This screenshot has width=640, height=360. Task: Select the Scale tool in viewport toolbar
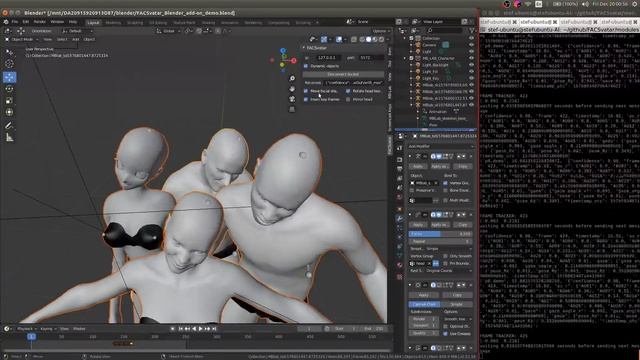(9, 100)
